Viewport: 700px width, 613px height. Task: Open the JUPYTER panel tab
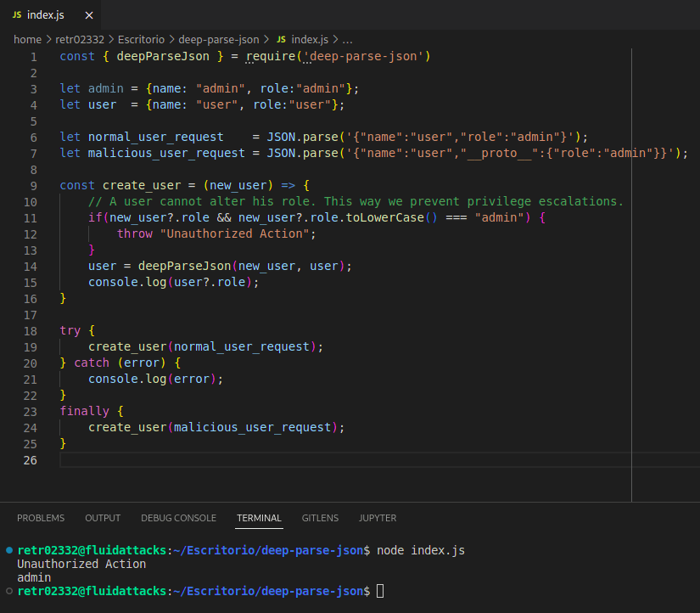click(378, 518)
